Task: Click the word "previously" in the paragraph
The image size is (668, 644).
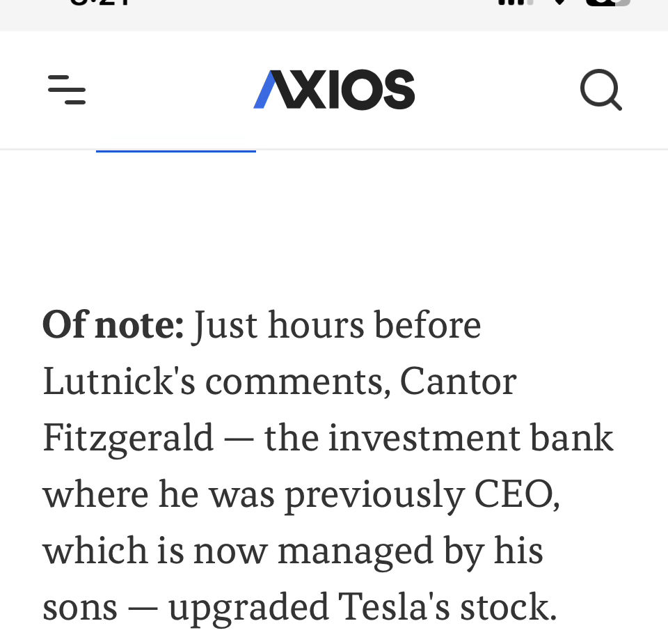Action: (x=374, y=494)
